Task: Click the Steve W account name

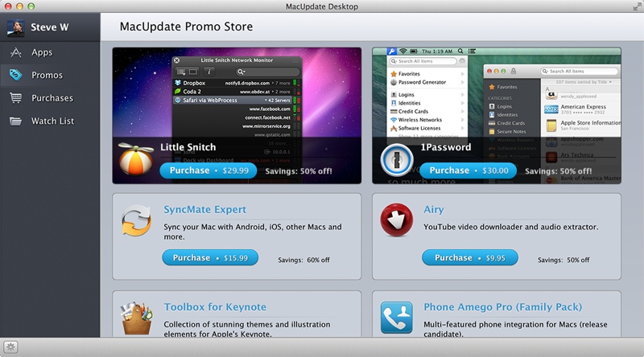Action: (x=50, y=27)
